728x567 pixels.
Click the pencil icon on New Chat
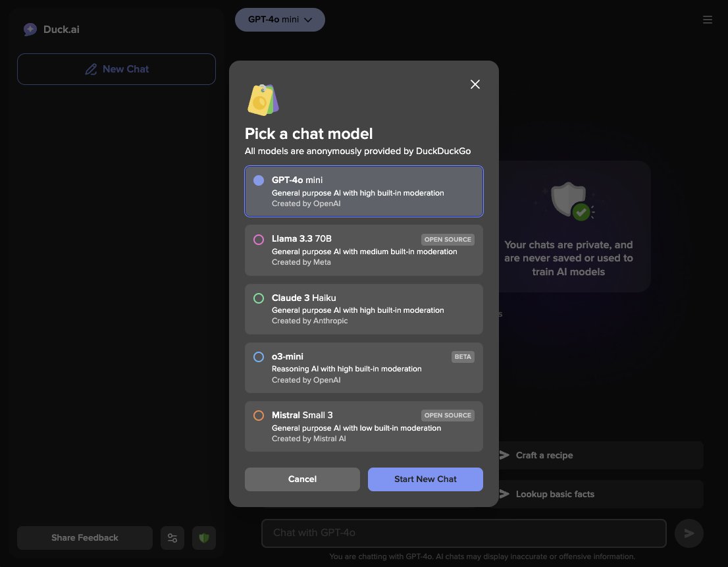[91, 68]
